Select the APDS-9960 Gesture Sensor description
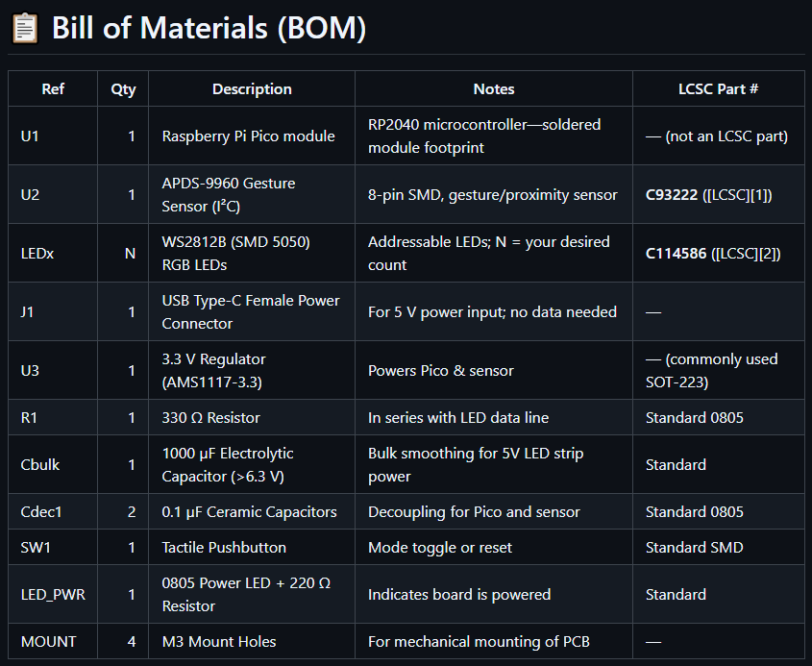Image resolution: width=812 pixels, height=666 pixels. pos(229,194)
